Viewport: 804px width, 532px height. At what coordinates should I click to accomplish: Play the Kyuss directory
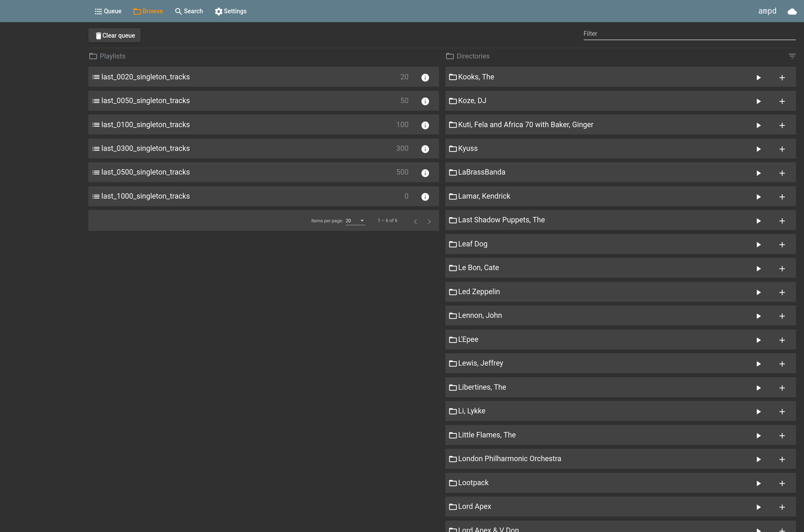(x=758, y=149)
